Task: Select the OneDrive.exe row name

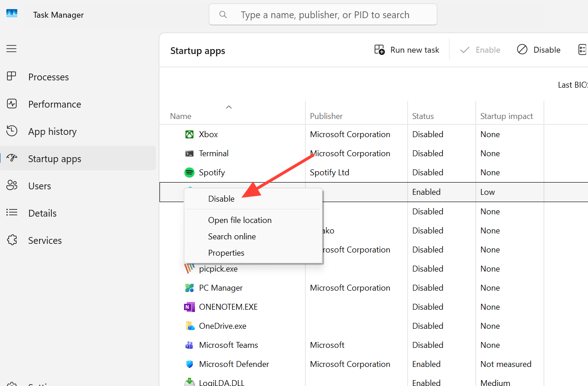Action: pyautogui.click(x=223, y=326)
